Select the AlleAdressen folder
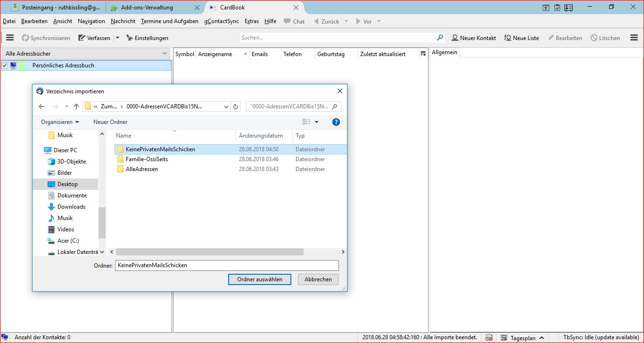Image resolution: width=644 pixels, height=343 pixels. (141, 169)
